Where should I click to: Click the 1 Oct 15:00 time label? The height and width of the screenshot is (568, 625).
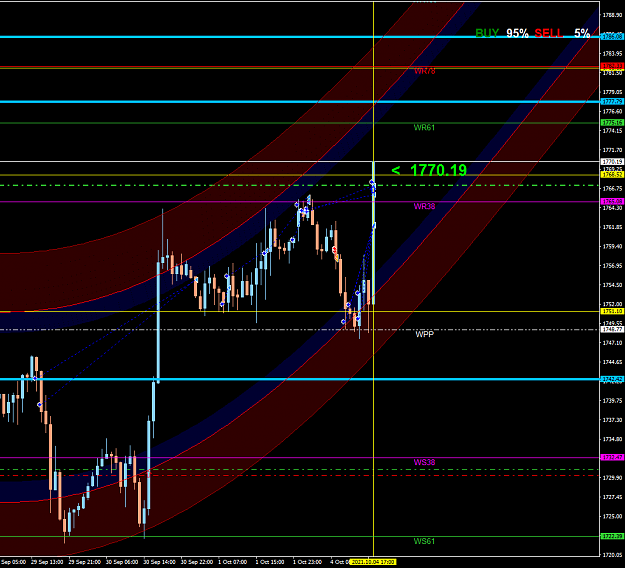pos(270,562)
